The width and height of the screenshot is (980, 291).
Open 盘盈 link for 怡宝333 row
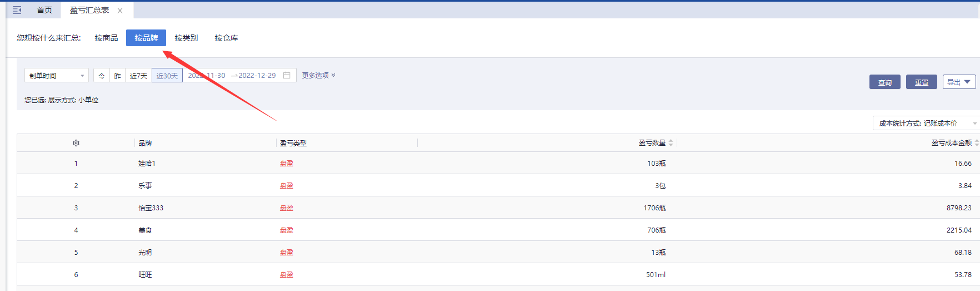(x=286, y=208)
